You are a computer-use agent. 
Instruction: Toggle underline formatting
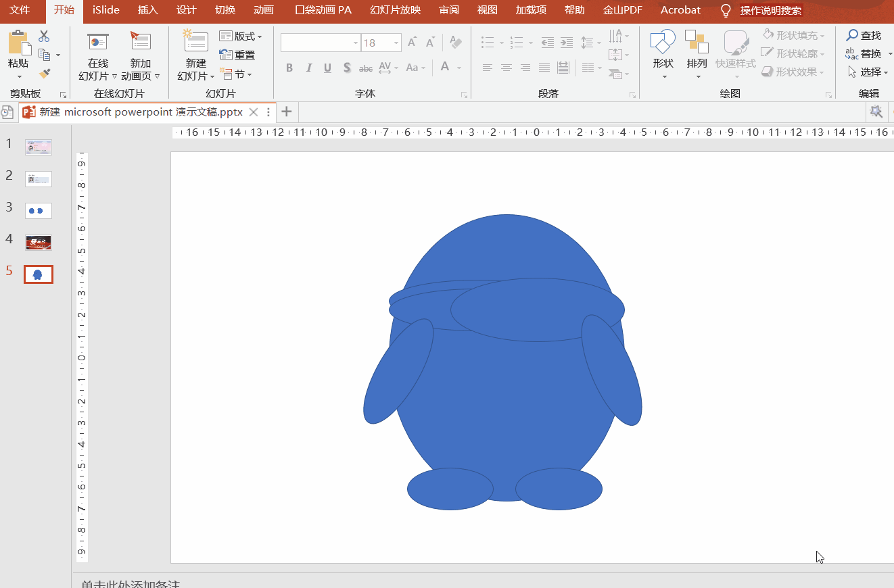[x=328, y=68]
